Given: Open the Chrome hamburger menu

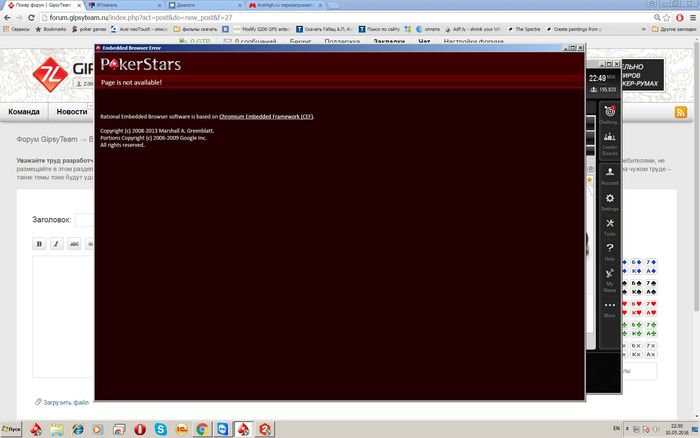Looking at the screenshot, I should click(x=693, y=17).
